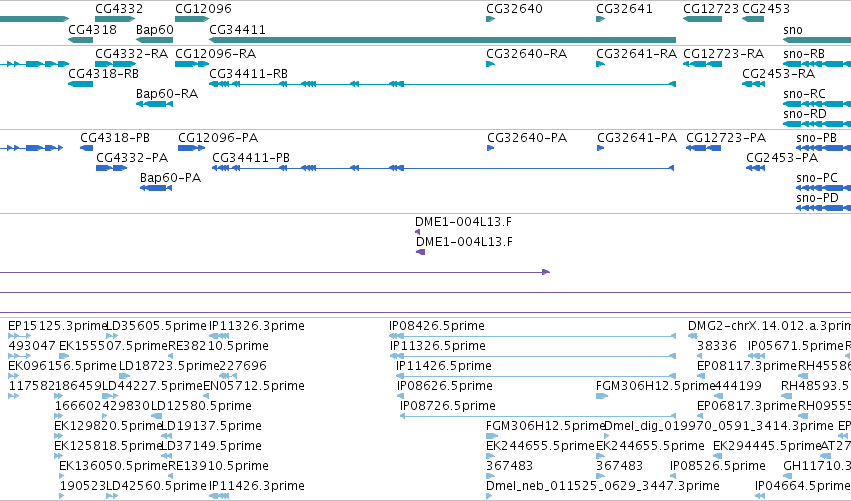Select the sno-RB transcript label
The width and height of the screenshot is (851, 501).
pos(804,54)
